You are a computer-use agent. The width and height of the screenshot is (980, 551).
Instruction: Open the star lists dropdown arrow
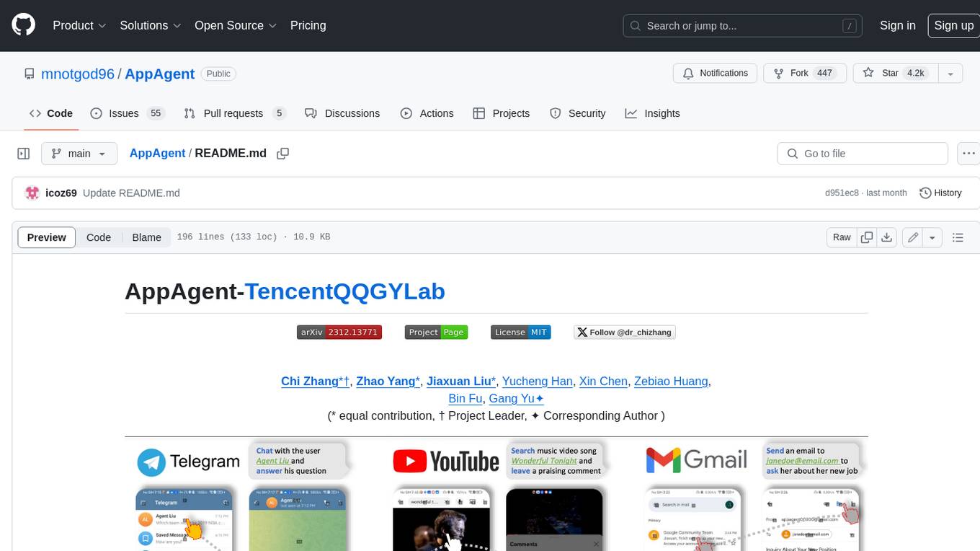click(x=950, y=74)
